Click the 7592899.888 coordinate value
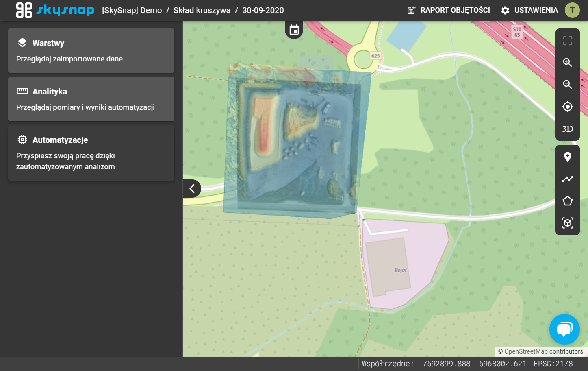The width and height of the screenshot is (588, 371). (447, 364)
